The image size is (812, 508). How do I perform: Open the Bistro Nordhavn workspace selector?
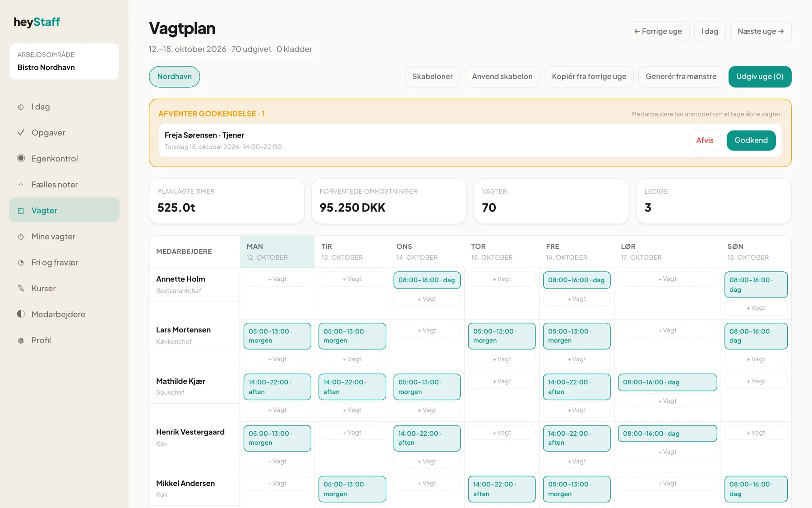tap(64, 61)
